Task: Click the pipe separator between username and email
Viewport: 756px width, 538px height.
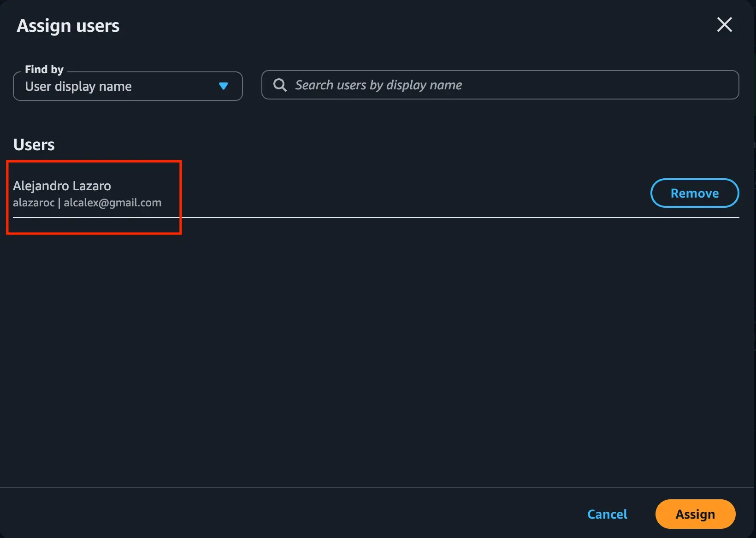Action: coord(59,203)
